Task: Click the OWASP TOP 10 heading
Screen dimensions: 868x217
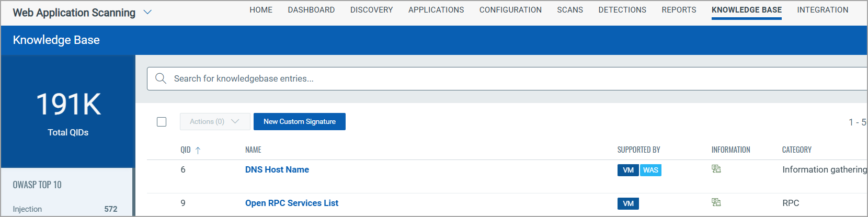Action: 37,185
